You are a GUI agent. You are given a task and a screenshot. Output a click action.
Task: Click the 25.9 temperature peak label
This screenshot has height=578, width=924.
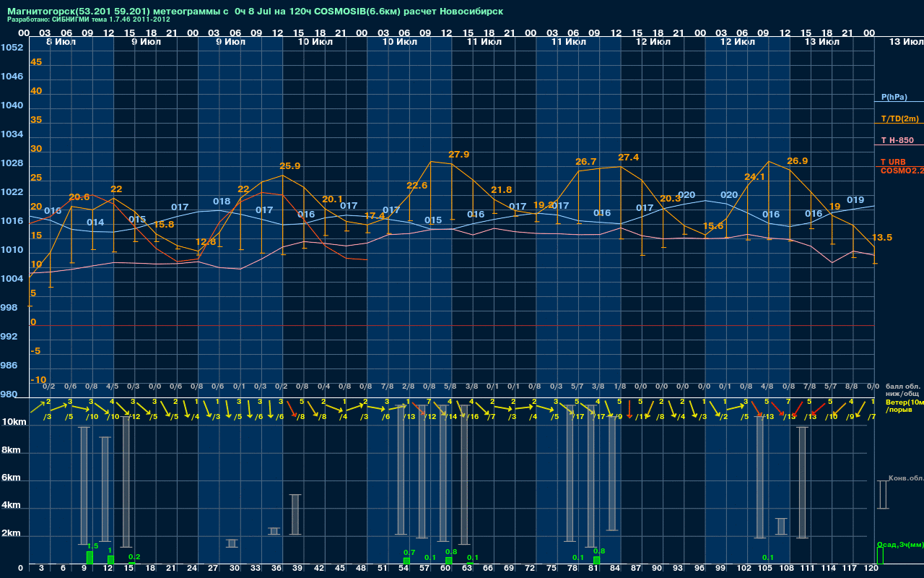(x=289, y=166)
